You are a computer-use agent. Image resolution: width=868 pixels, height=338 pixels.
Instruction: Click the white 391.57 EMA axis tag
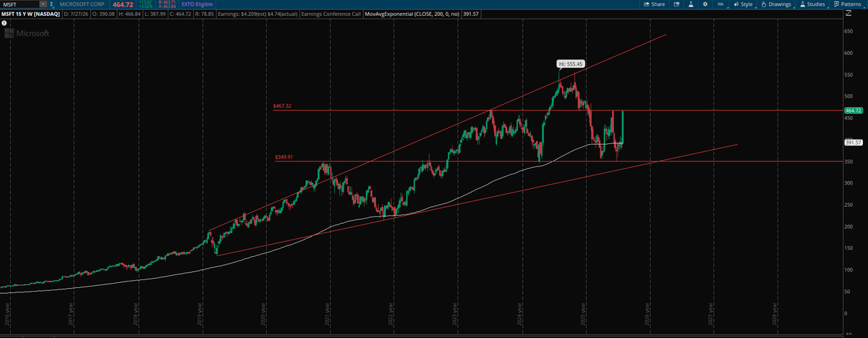(854, 143)
